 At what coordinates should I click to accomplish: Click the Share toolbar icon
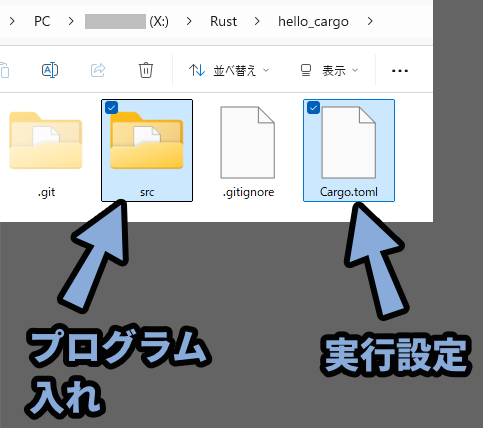(x=98, y=70)
